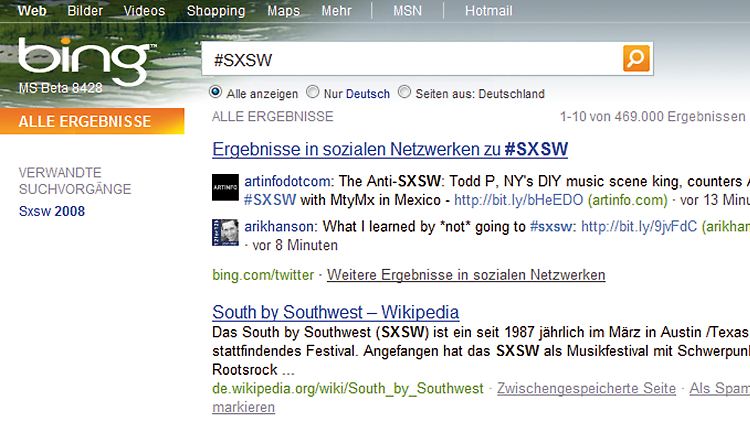Image resolution: width=750 pixels, height=422 pixels.
Task: Open the related search 'Sxsw 2008'
Action: (52, 211)
